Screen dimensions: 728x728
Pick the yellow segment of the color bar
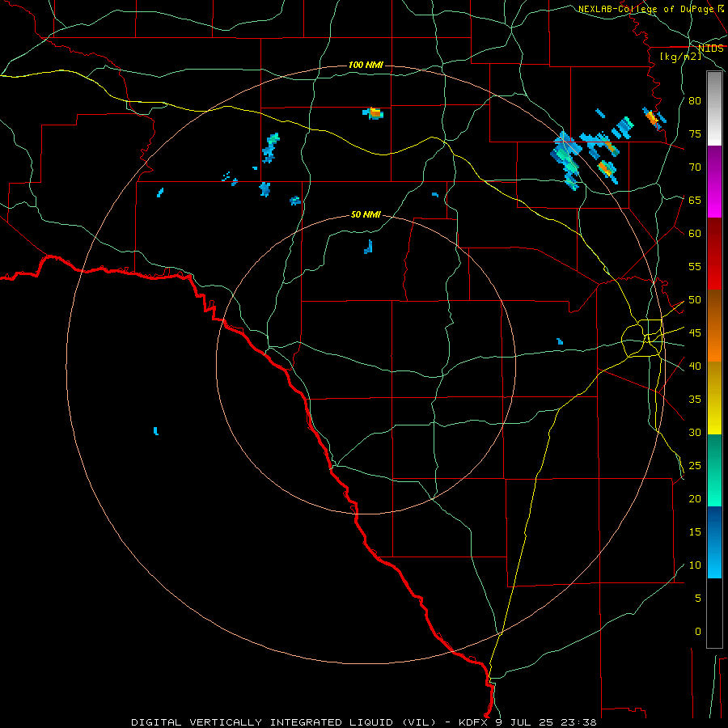[x=714, y=398]
